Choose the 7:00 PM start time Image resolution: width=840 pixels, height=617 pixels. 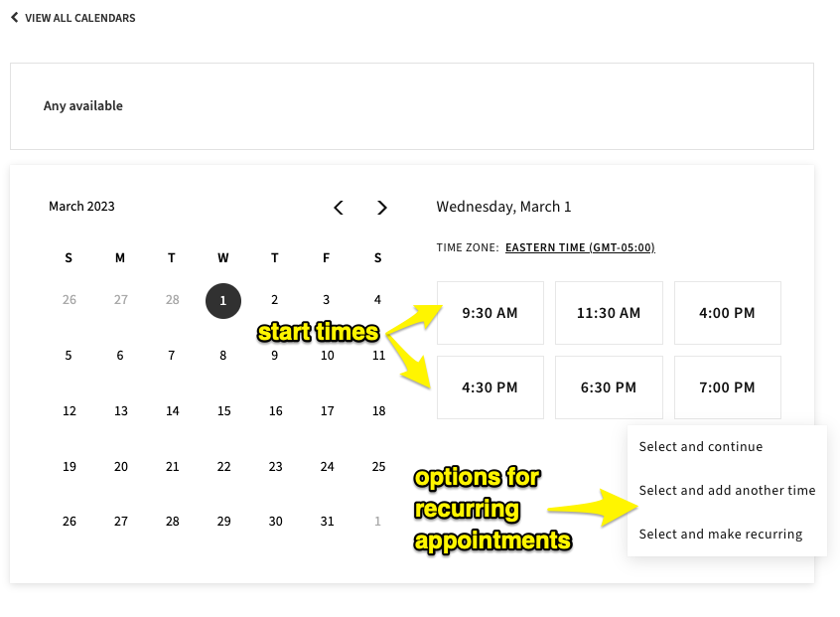pos(727,386)
